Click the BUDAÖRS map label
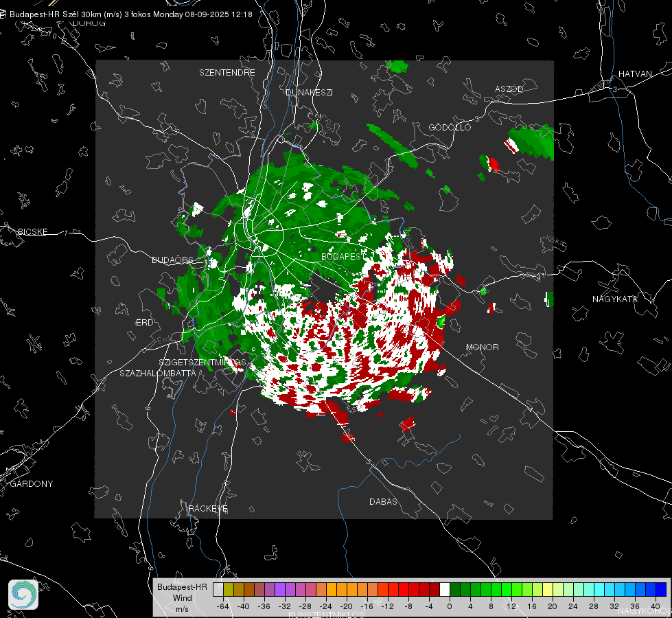 [173, 260]
